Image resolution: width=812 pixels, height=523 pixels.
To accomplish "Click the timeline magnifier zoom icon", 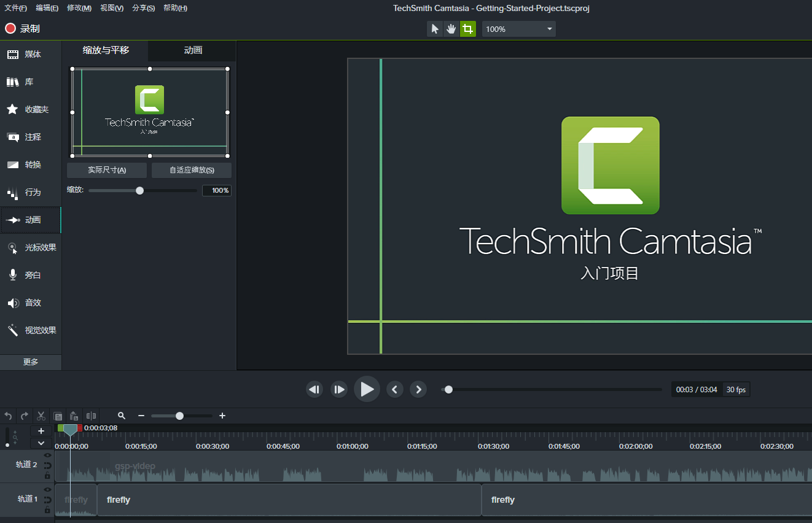I will click(x=122, y=416).
